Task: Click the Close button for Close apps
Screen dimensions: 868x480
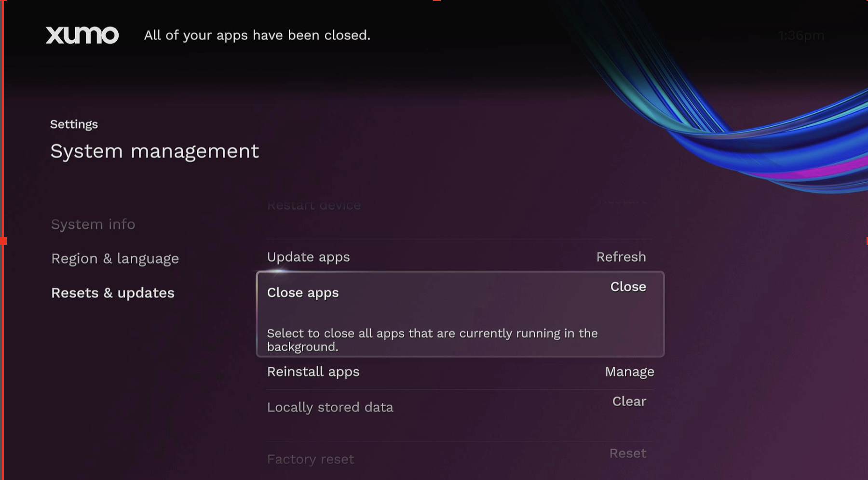Action: pyautogui.click(x=628, y=287)
